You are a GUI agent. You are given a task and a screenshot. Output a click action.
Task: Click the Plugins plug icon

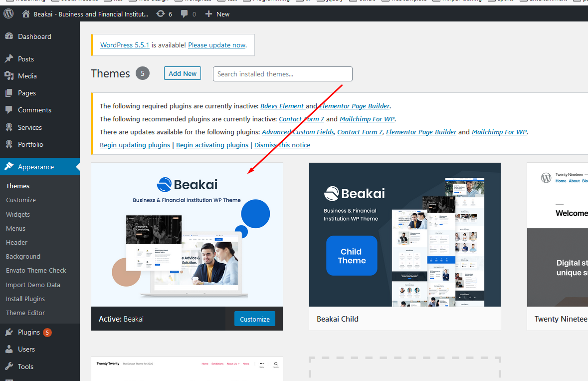(9, 332)
